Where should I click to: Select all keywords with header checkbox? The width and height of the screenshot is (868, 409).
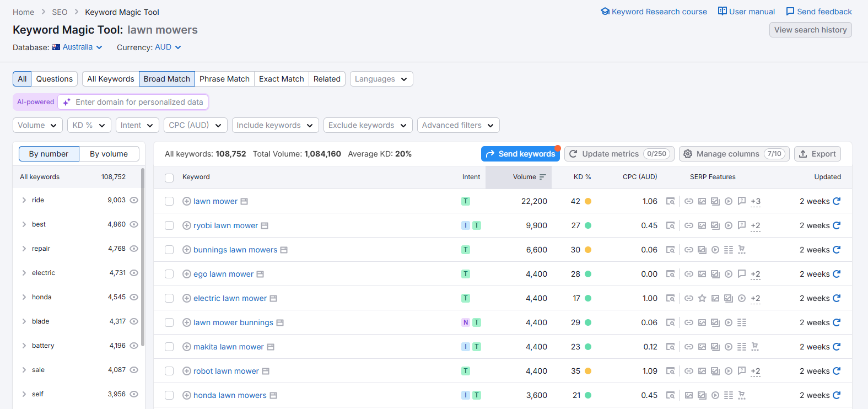[x=169, y=177]
